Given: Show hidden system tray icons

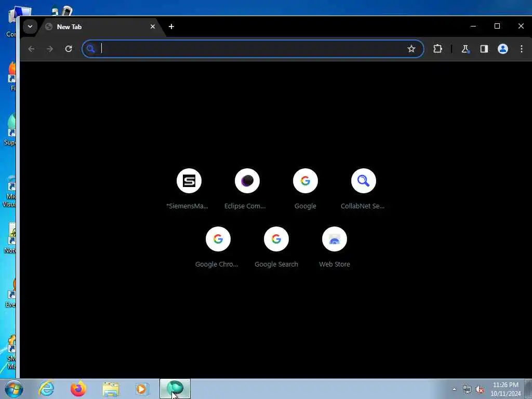Looking at the screenshot, I should [454, 389].
